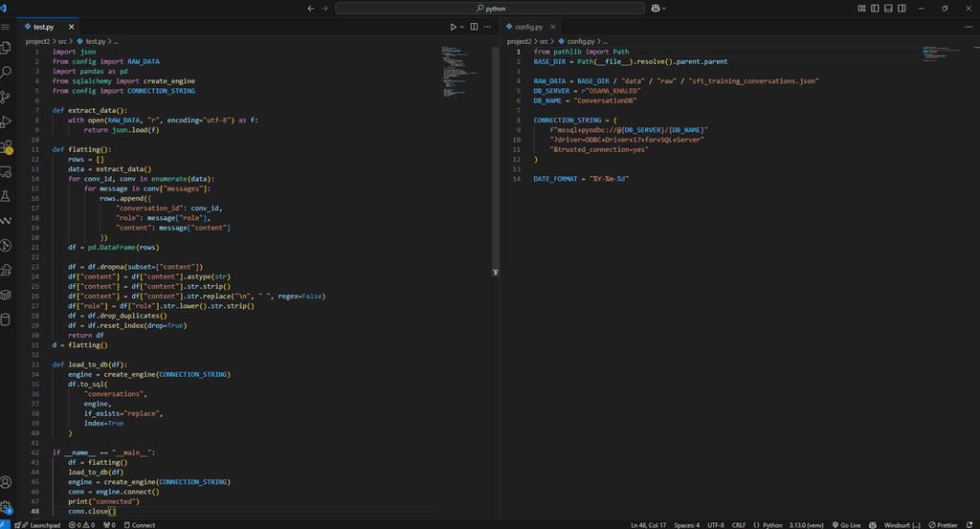The width and height of the screenshot is (980, 529).
Task: Open the Accounts icon in activity bar
Action: 7,483
